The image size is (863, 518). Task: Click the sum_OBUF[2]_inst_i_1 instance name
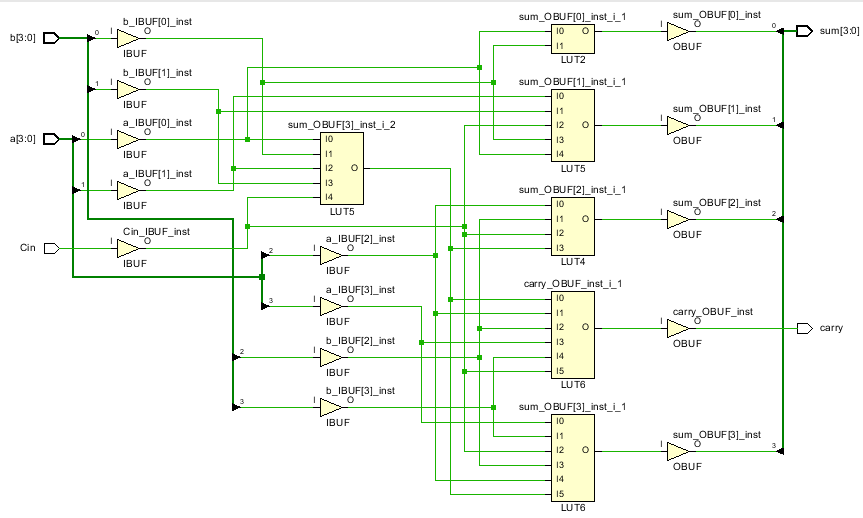(x=572, y=190)
